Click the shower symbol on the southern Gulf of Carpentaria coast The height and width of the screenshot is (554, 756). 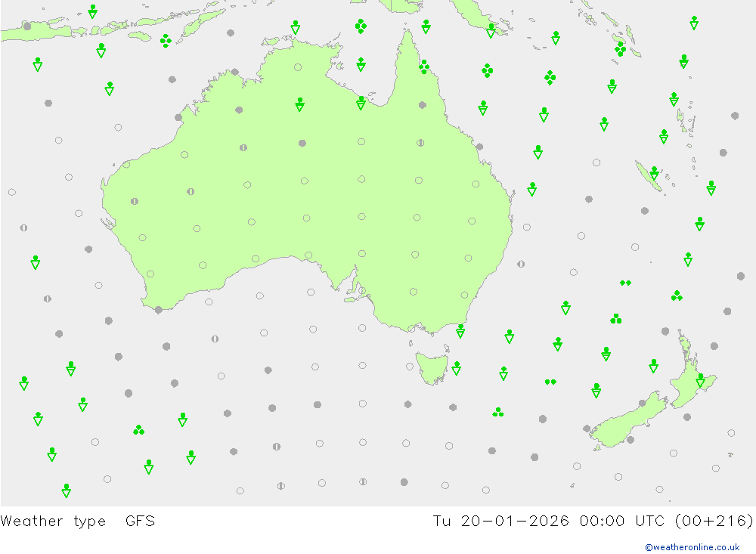click(361, 103)
